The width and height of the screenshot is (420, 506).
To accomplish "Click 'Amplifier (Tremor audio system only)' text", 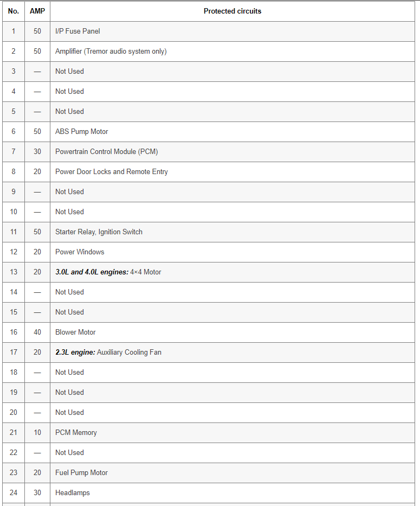I will click(x=111, y=52).
